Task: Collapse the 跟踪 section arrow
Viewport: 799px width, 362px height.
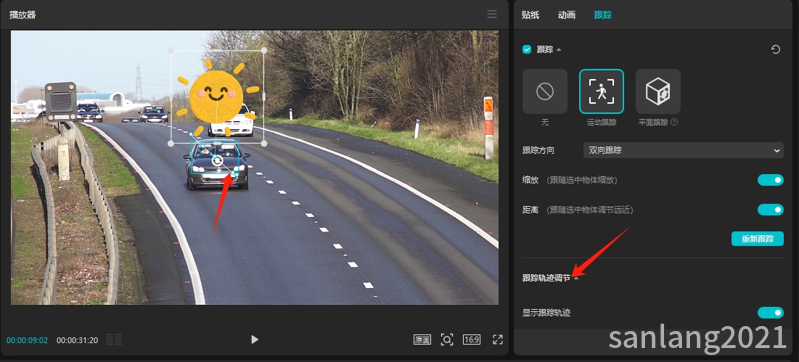Action: pos(559,50)
